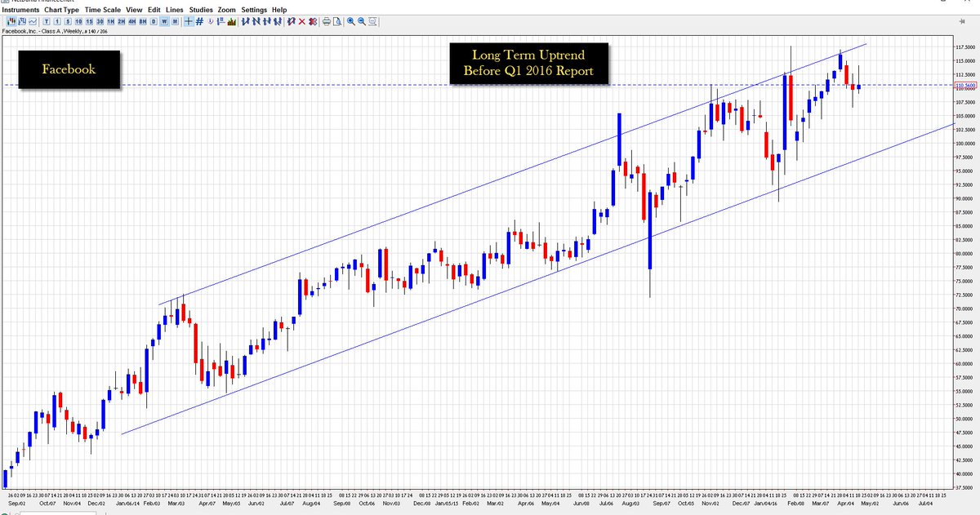Open the Settings menu
The width and height of the screenshot is (980, 515).
tap(254, 10)
